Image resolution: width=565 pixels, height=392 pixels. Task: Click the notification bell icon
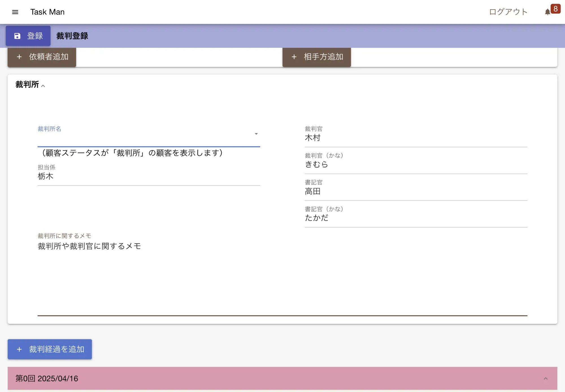tap(547, 12)
